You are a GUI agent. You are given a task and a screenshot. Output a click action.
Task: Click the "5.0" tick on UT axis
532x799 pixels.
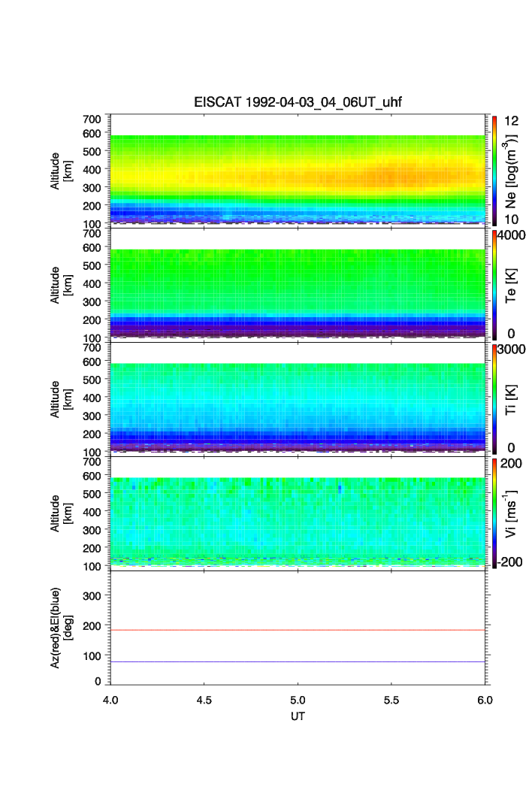[x=298, y=700]
